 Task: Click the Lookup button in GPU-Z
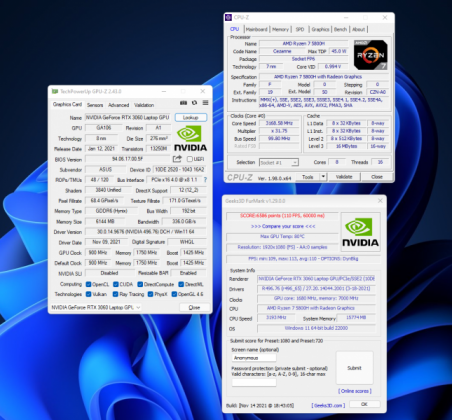(191, 117)
